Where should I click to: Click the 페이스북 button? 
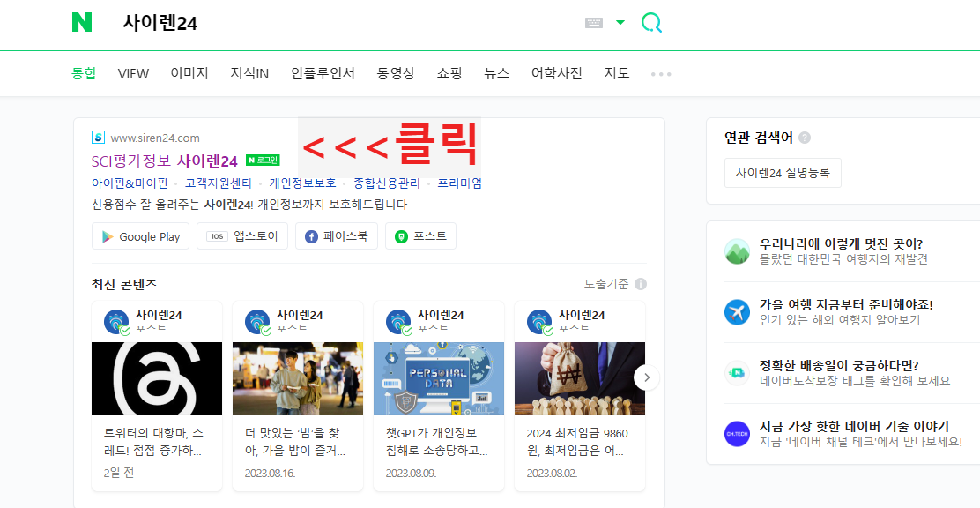tap(337, 235)
